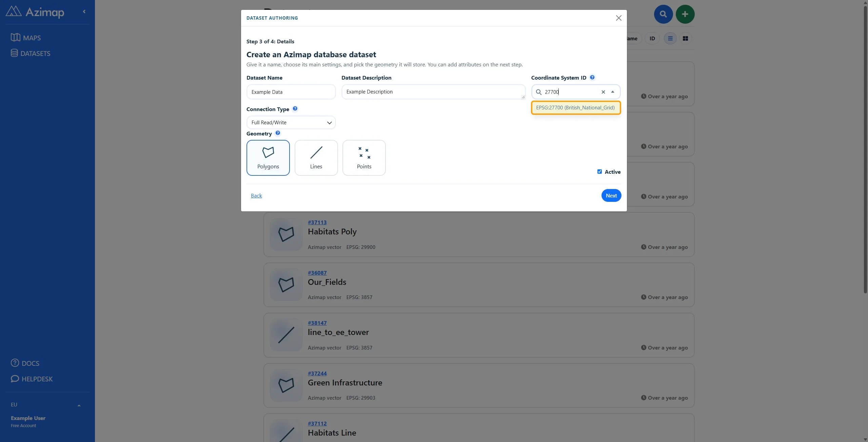Expand the EU region selector
The image size is (868, 442).
tap(46, 405)
